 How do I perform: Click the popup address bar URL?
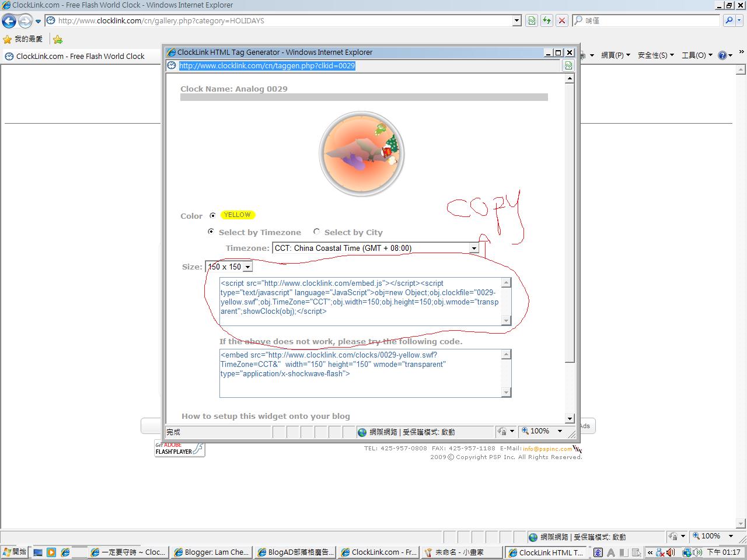point(267,65)
